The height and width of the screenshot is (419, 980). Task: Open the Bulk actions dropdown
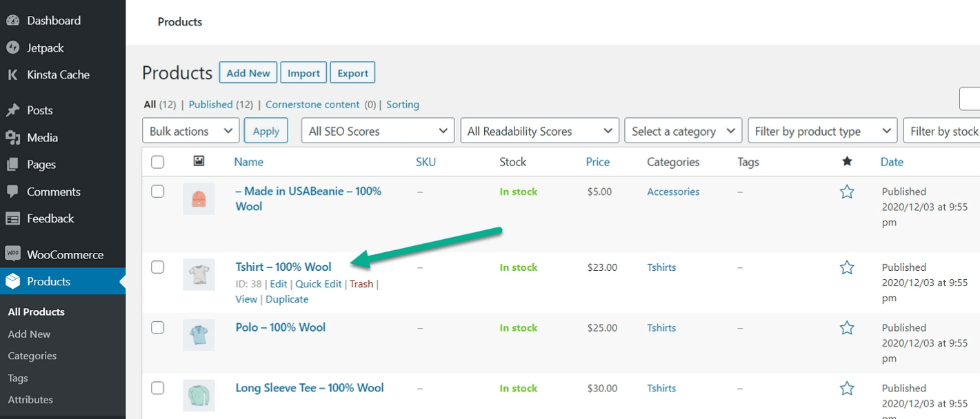[190, 131]
